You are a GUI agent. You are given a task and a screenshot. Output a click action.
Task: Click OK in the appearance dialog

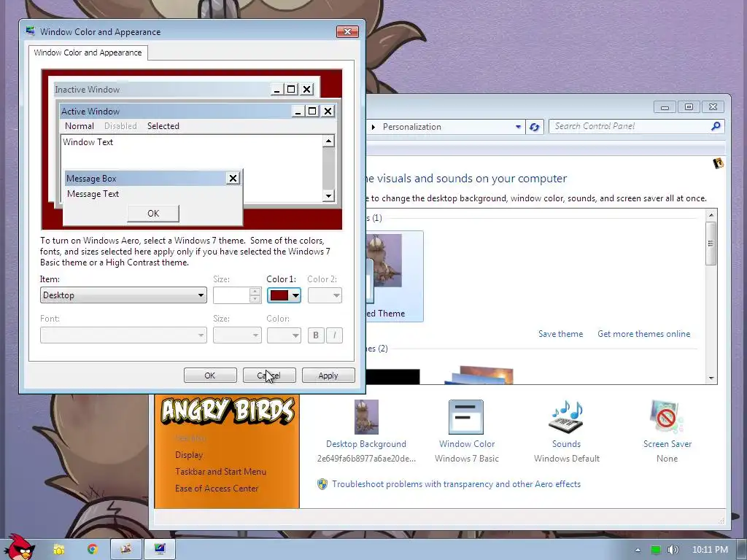point(210,376)
